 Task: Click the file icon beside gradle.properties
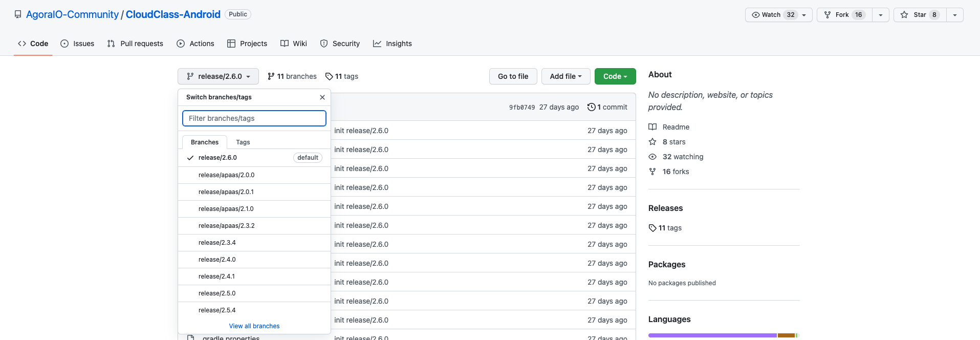pos(190,337)
